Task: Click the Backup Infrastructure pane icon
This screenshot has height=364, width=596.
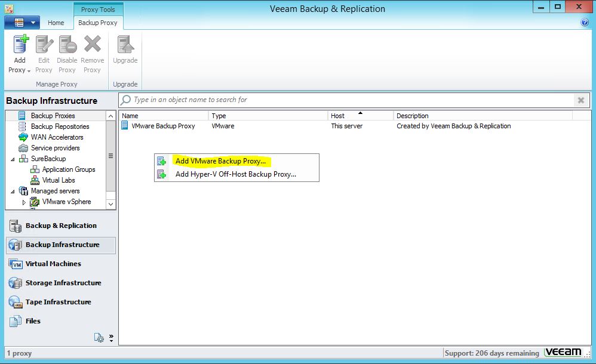Action: coord(16,245)
